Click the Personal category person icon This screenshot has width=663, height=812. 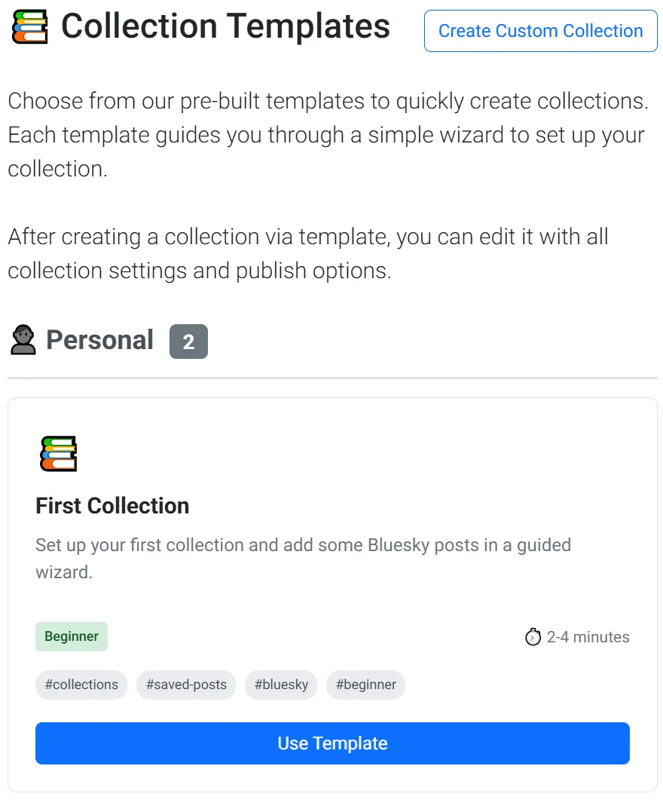point(23,340)
